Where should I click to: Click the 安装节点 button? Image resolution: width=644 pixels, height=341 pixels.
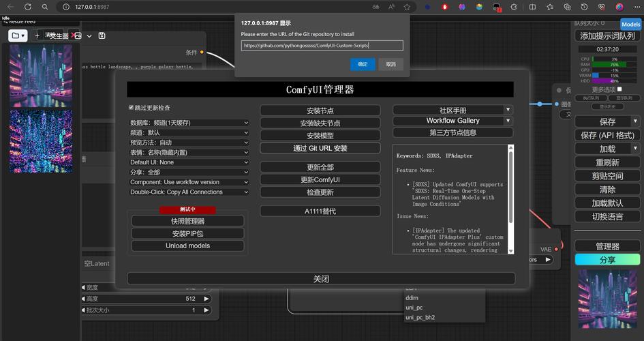(x=320, y=110)
